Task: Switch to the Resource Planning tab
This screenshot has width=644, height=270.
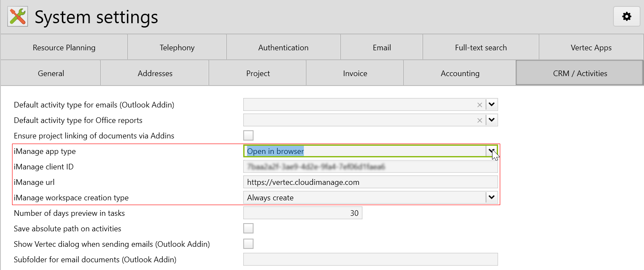Action: click(x=64, y=48)
